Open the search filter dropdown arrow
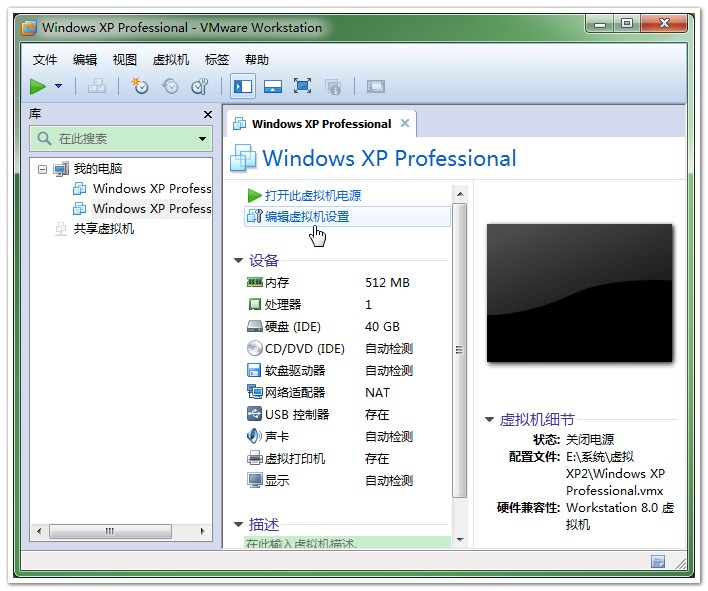708x591 pixels. (203, 139)
